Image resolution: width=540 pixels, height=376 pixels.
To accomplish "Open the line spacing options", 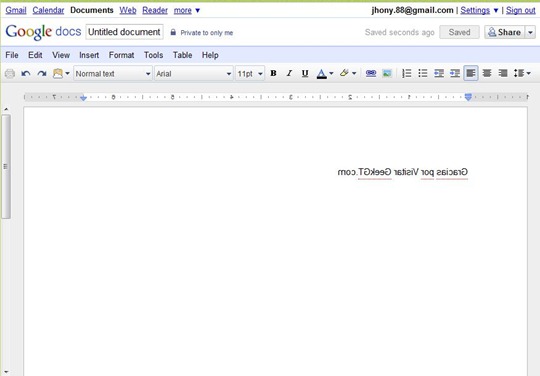I will (522, 73).
